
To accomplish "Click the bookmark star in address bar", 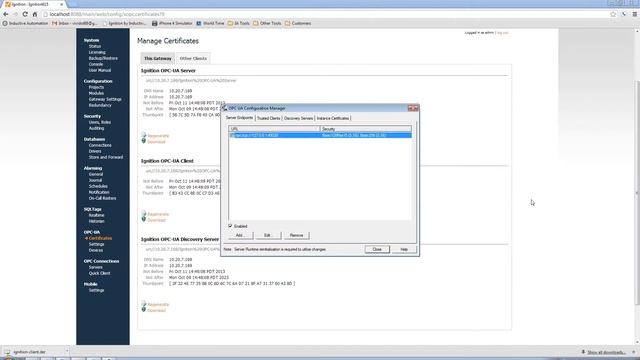I will [613, 14].
